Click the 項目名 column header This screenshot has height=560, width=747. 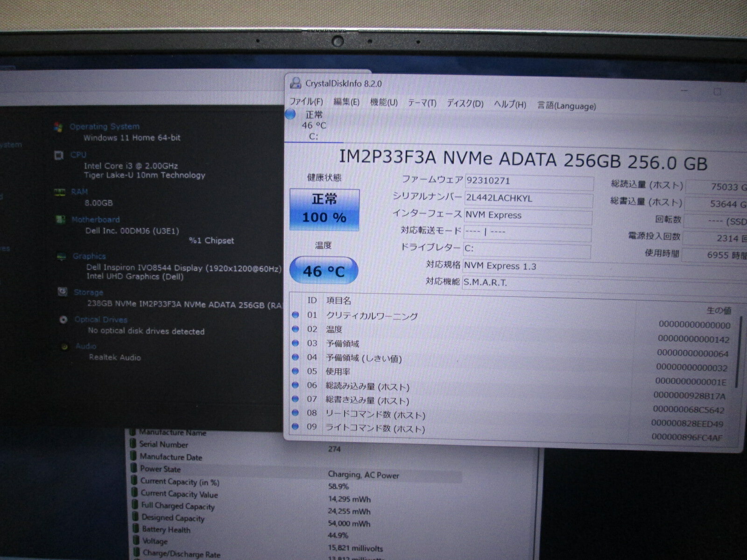339,301
